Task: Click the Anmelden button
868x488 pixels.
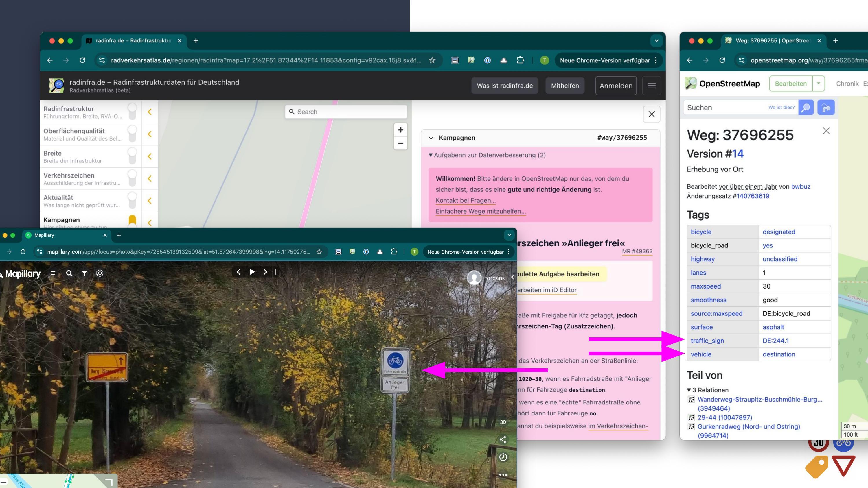Action: click(x=616, y=86)
